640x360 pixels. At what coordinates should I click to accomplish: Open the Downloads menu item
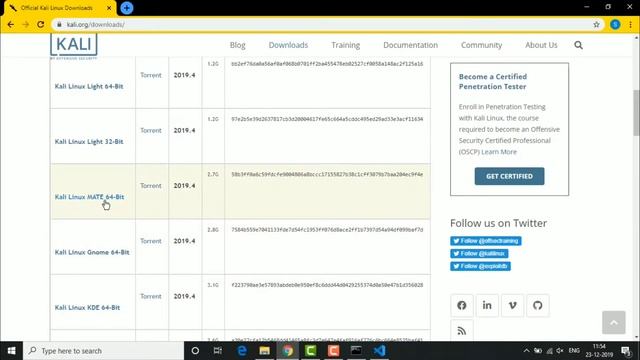click(288, 45)
